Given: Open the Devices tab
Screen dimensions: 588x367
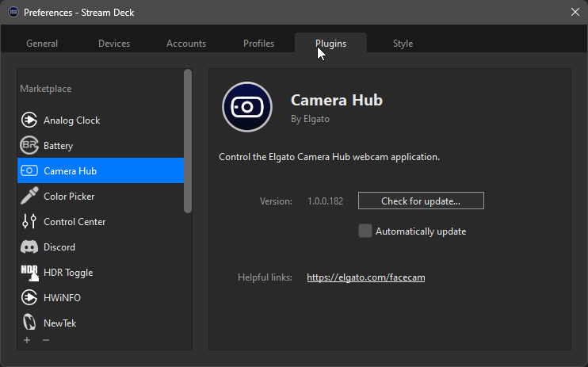Looking at the screenshot, I should 114,44.
